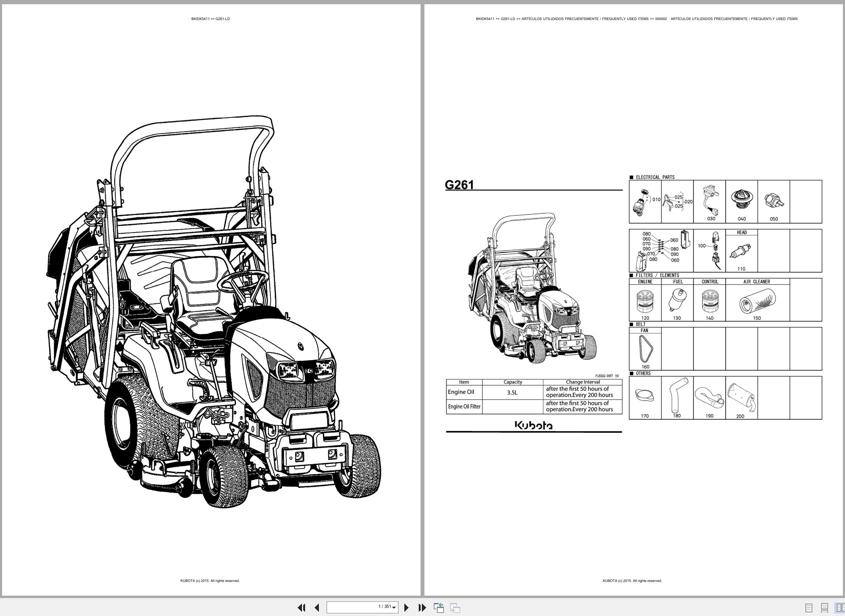Click the Engine Oil Filter change interval text
Screen dimensions: 845x616
pyautogui.click(x=579, y=406)
